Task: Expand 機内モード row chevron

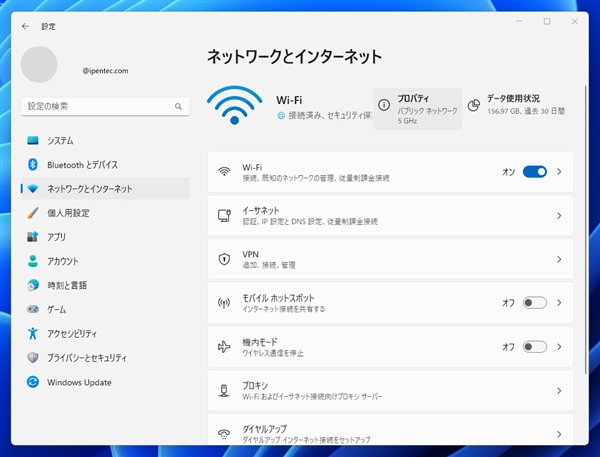Action: [559, 347]
